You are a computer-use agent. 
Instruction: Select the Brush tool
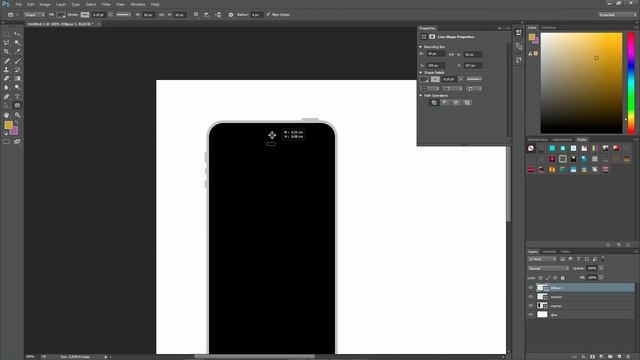coord(17,61)
